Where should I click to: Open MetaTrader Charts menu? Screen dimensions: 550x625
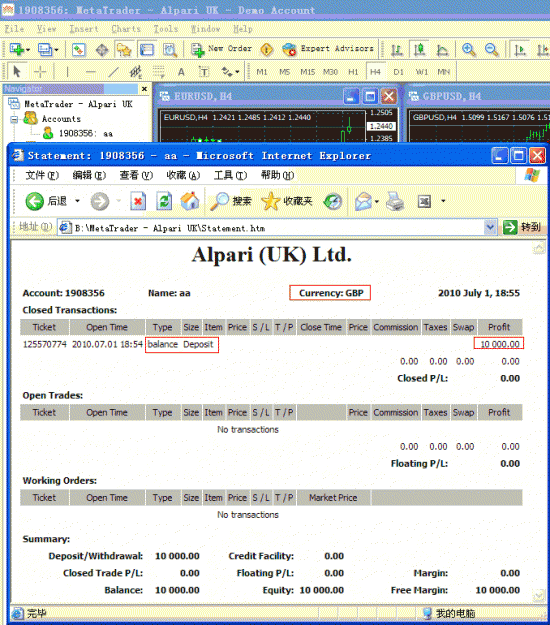(x=126, y=29)
